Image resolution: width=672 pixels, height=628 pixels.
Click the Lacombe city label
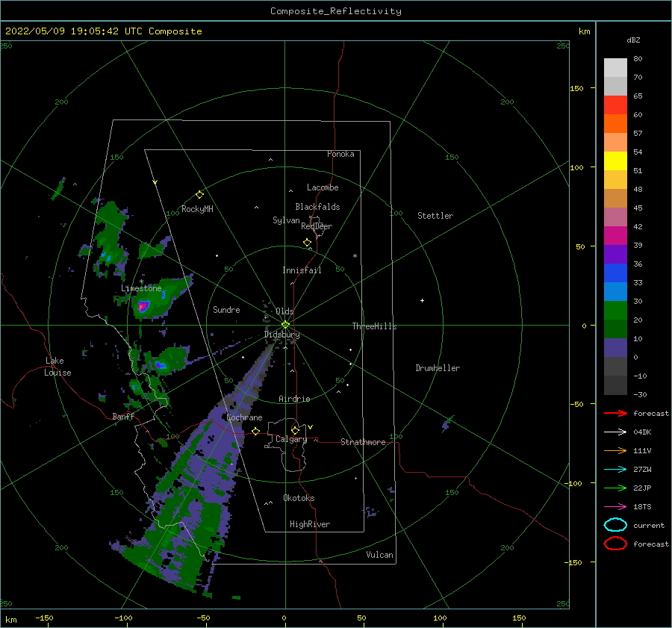pyautogui.click(x=323, y=187)
